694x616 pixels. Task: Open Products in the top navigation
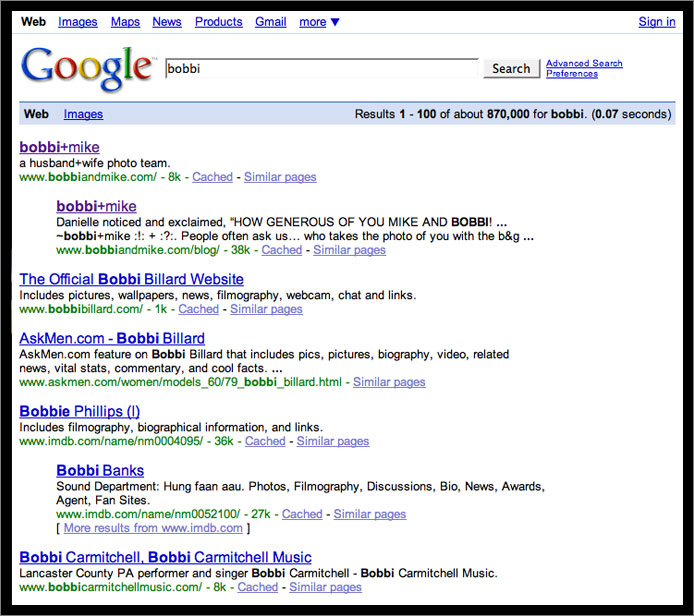tap(218, 22)
